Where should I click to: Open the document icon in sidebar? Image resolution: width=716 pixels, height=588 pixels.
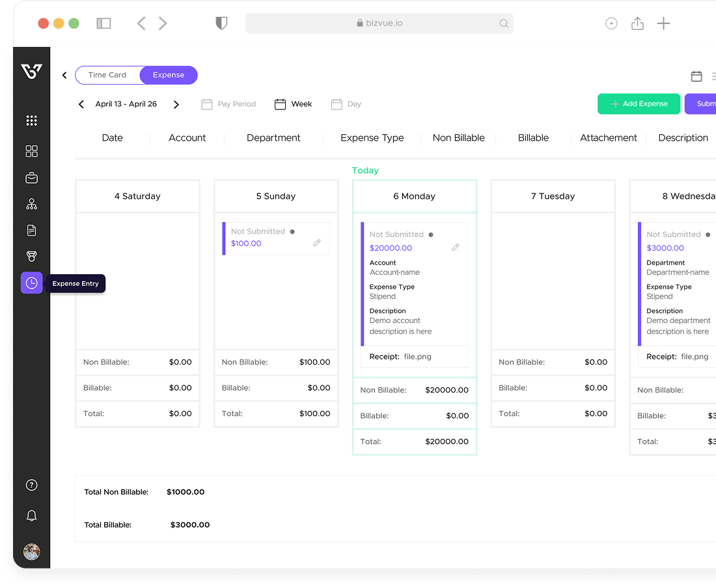(x=31, y=231)
